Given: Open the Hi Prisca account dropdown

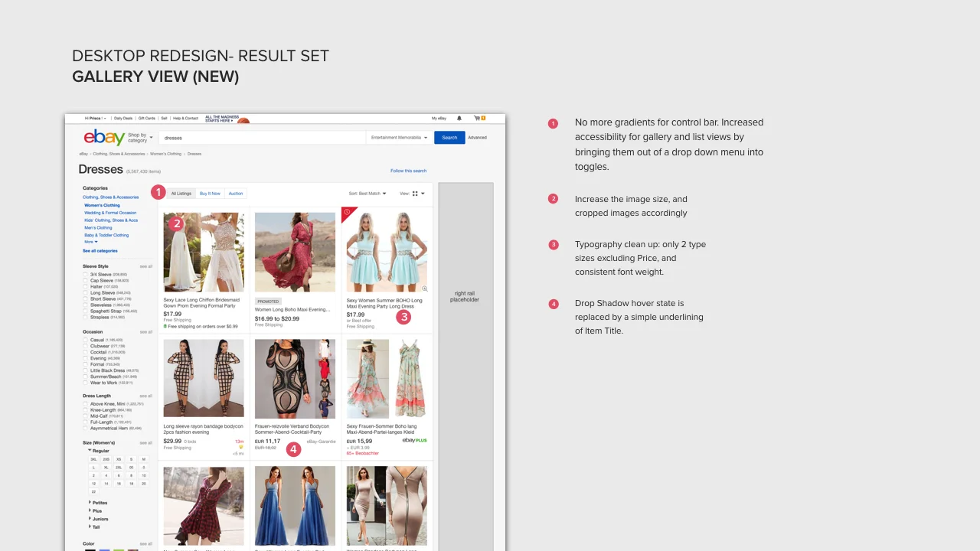Looking at the screenshot, I should tap(96, 118).
